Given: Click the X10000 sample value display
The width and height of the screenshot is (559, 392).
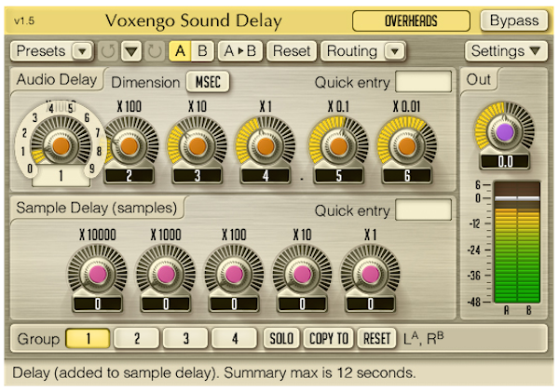Looking at the screenshot, I should (97, 304).
